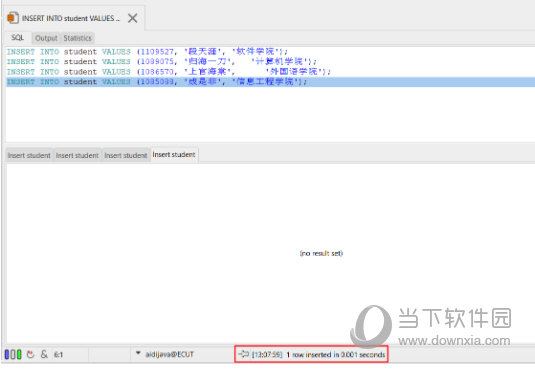Click the '(no result set)' text
This screenshot has width=535, height=370.
point(321,253)
